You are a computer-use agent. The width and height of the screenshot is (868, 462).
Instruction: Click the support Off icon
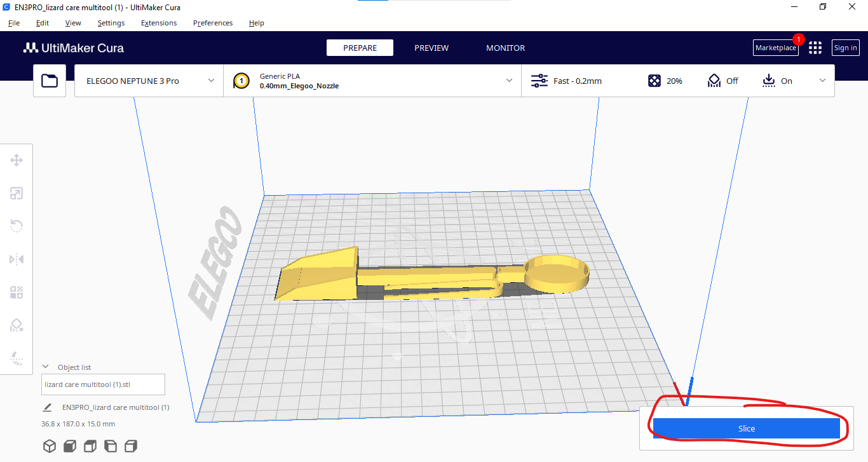tap(714, 81)
